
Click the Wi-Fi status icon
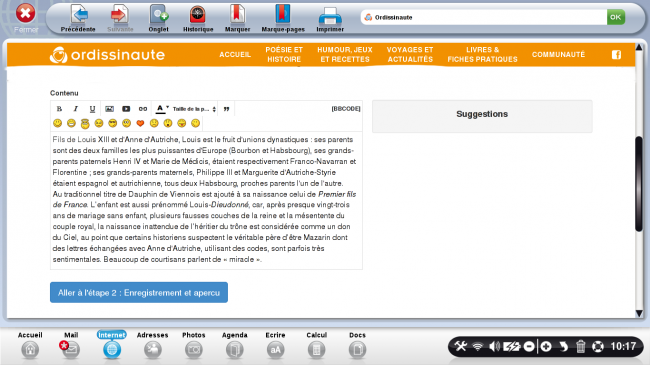[478, 346]
